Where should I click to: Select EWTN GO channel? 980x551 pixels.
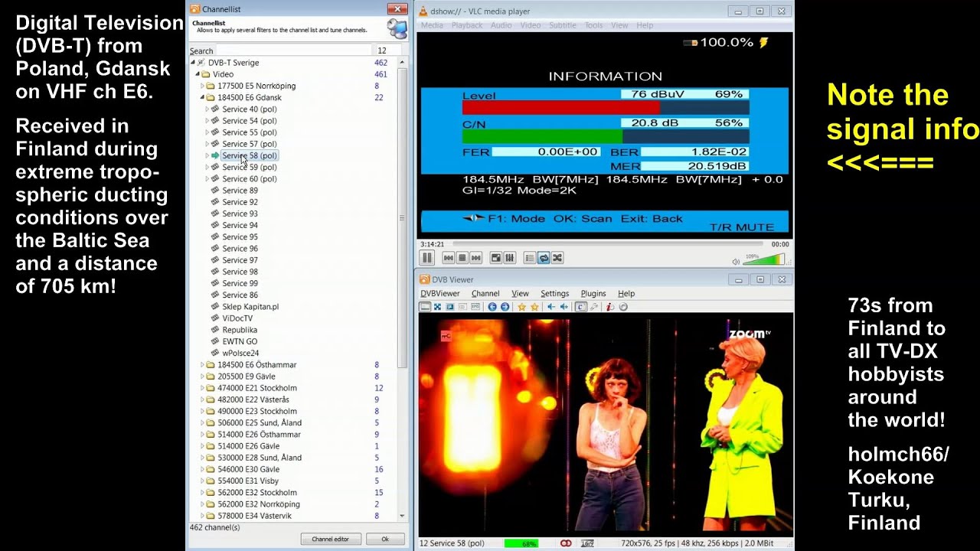tap(240, 341)
